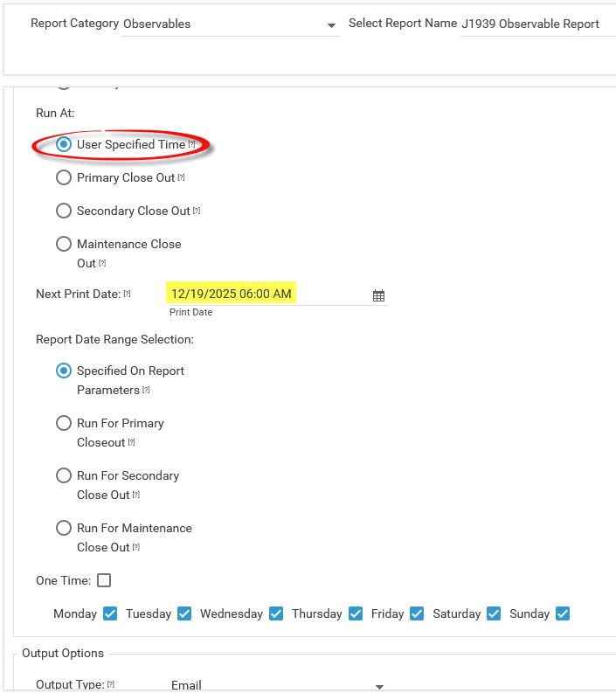This screenshot has width=616, height=693.
Task: Toggle the Wednesday checkbox
Action: (276, 613)
